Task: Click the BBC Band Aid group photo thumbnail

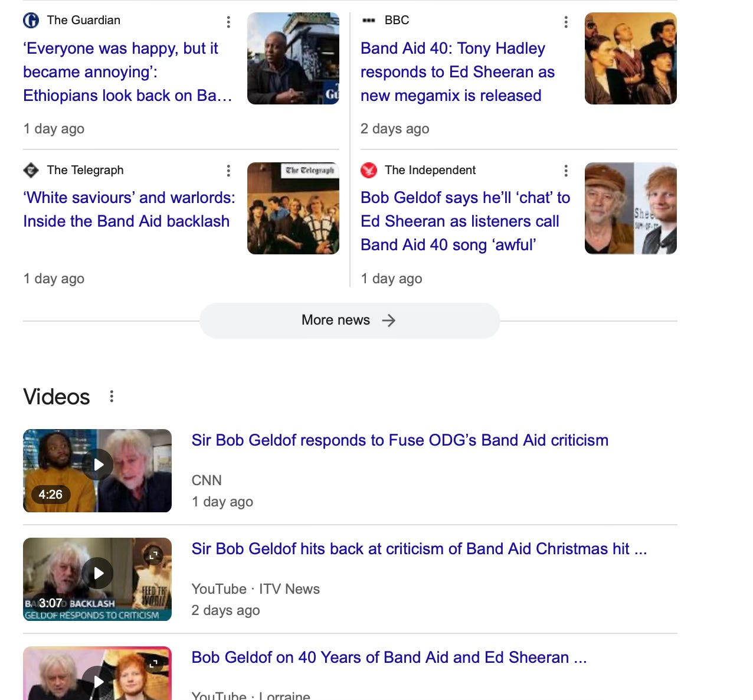Action: (631, 58)
